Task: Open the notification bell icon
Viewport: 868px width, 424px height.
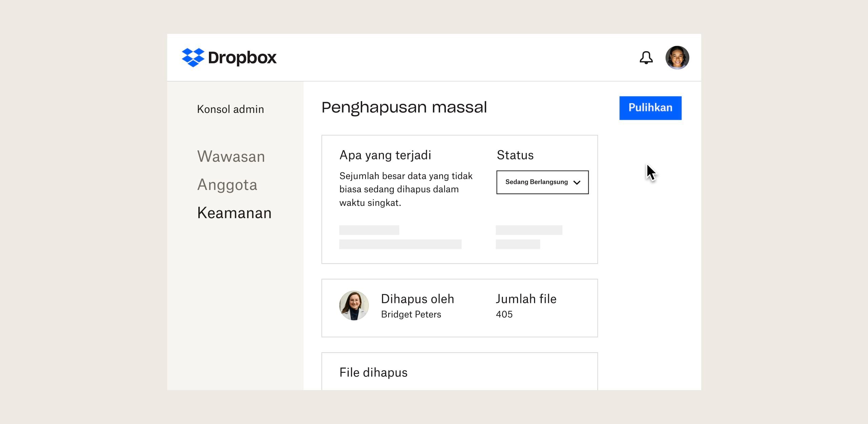Action: (646, 58)
